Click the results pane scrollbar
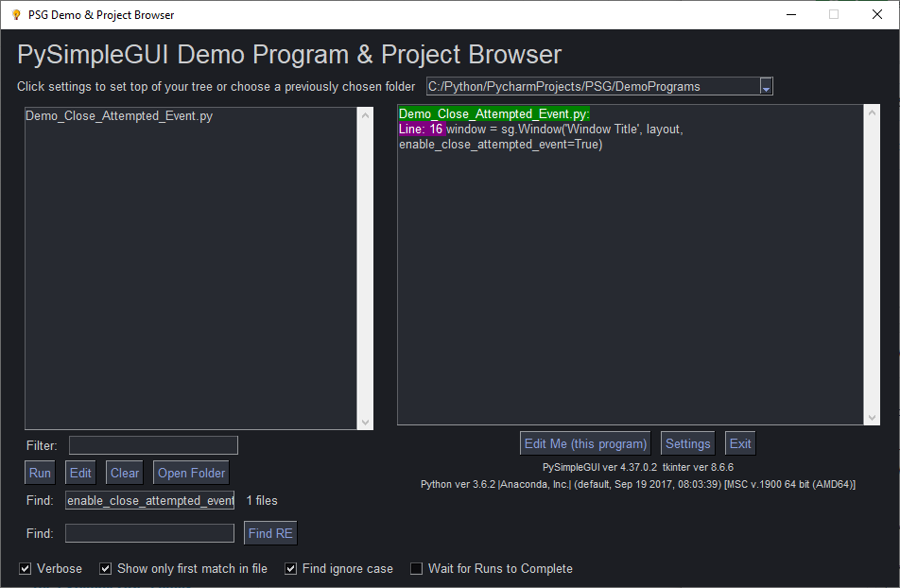Image resolution: width=900 pixels, height=588 pixels. tap(871, 265)
